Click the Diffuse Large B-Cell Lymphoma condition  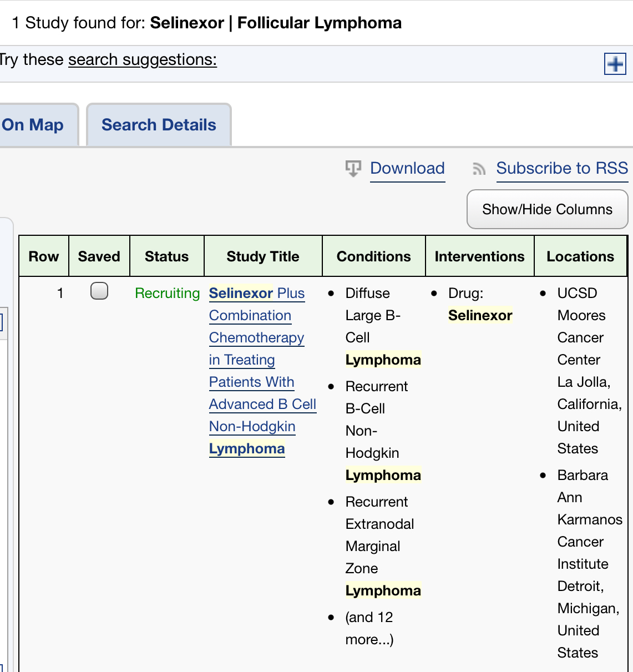click(x=383, y=326)
